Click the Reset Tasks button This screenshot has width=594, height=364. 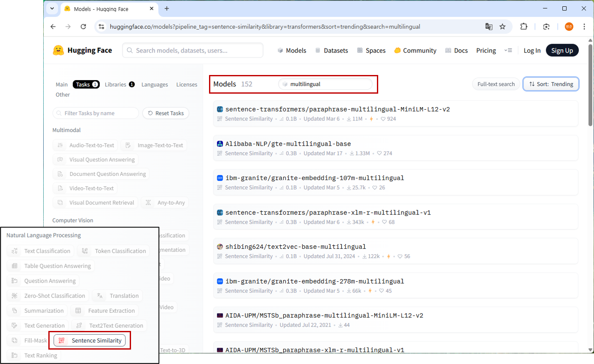166,113
